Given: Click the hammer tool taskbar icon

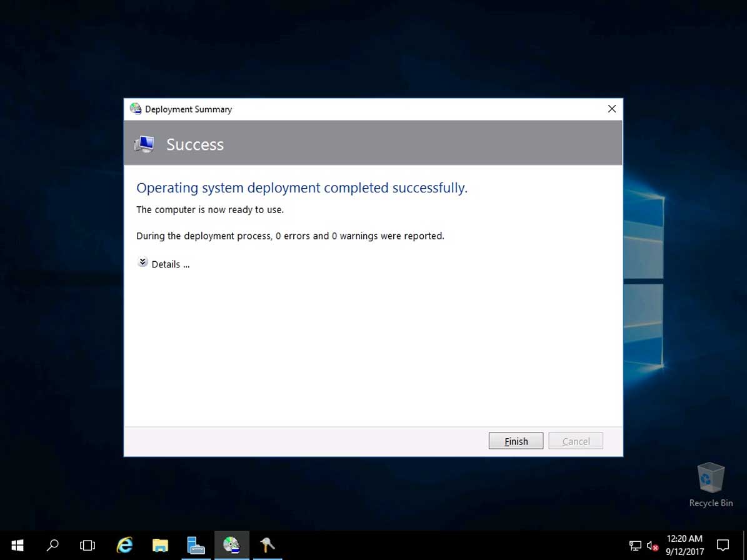Looking at the screenshot, I should click(x=268, y=545).
